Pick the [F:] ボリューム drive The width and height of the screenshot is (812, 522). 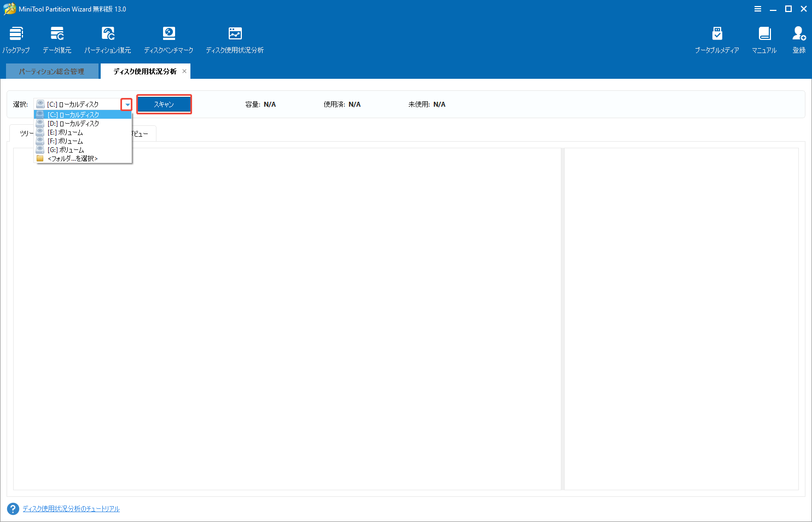[83, 141]
